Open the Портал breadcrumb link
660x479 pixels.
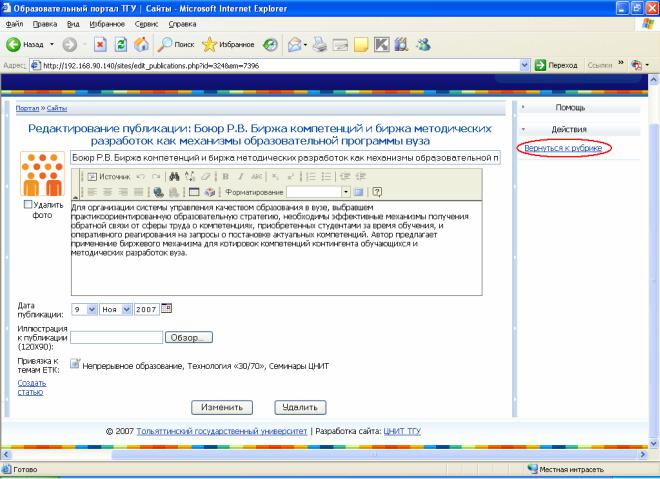[27, 108]
